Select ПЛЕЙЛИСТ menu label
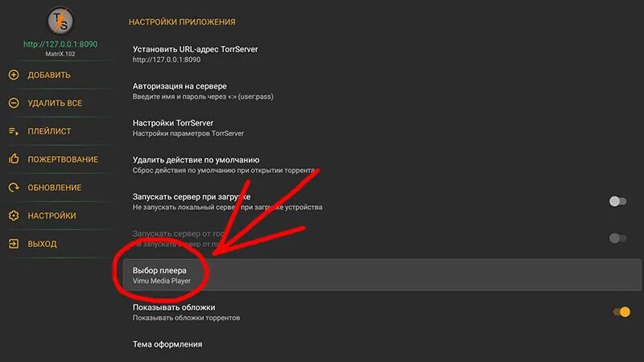Screen dimensions: 644x362 49,131
